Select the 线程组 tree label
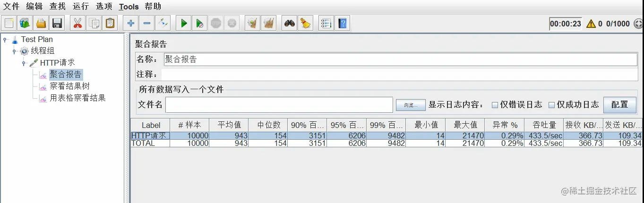Screen dimensions: 644x203 43,51
